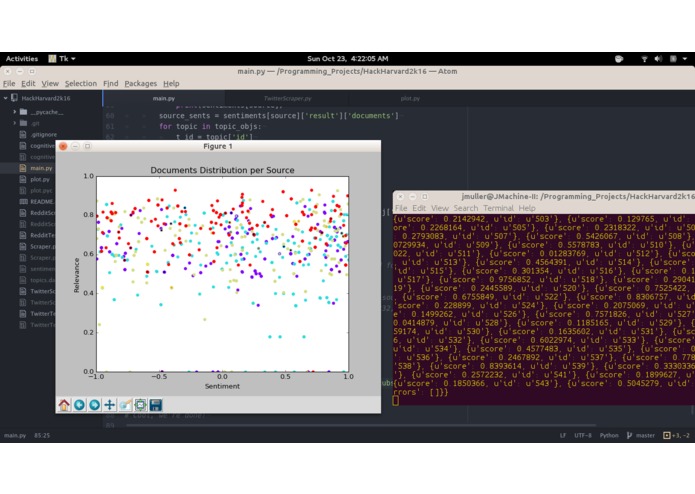Open Atom's Help menu
695x494 pixels.
171,83
